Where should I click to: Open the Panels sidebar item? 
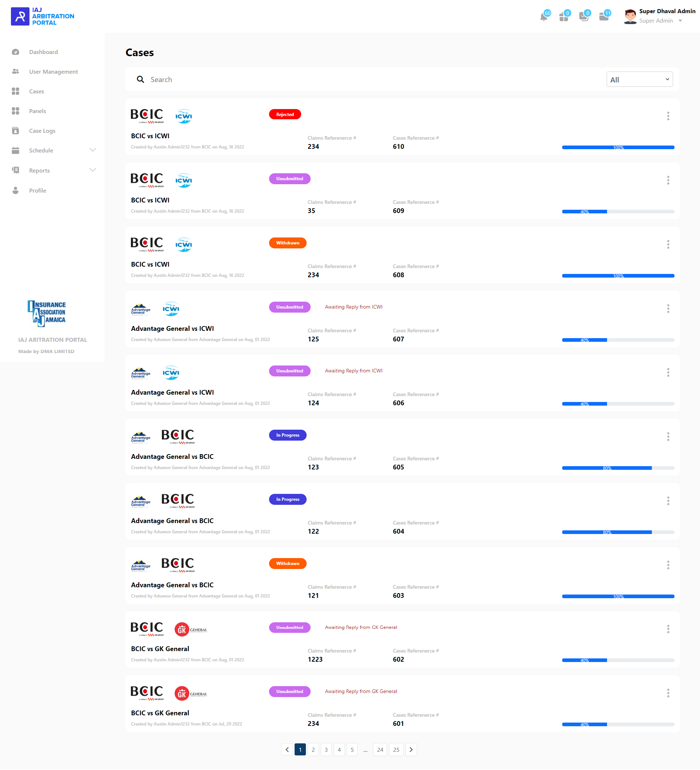pos(38,111)
